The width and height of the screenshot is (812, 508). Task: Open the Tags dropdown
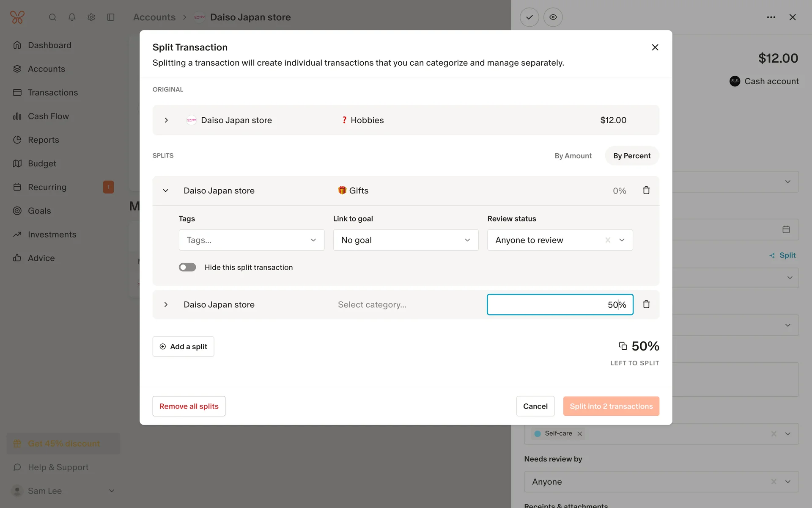[x=251, y=240]
